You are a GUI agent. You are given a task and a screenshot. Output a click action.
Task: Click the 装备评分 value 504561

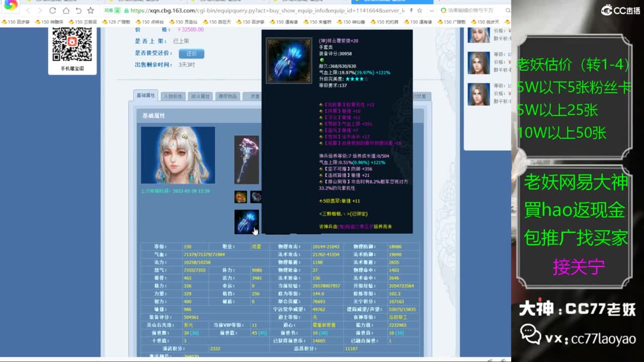tap(191, 317)
